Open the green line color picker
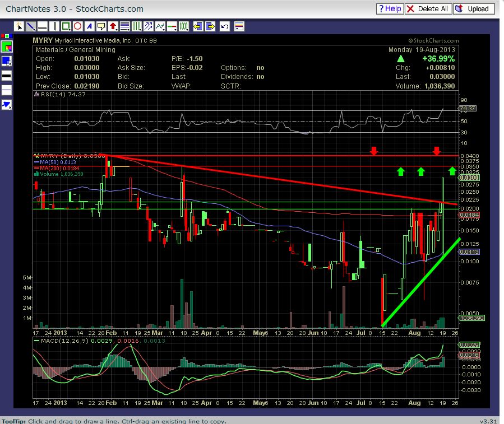 [7, 47]
